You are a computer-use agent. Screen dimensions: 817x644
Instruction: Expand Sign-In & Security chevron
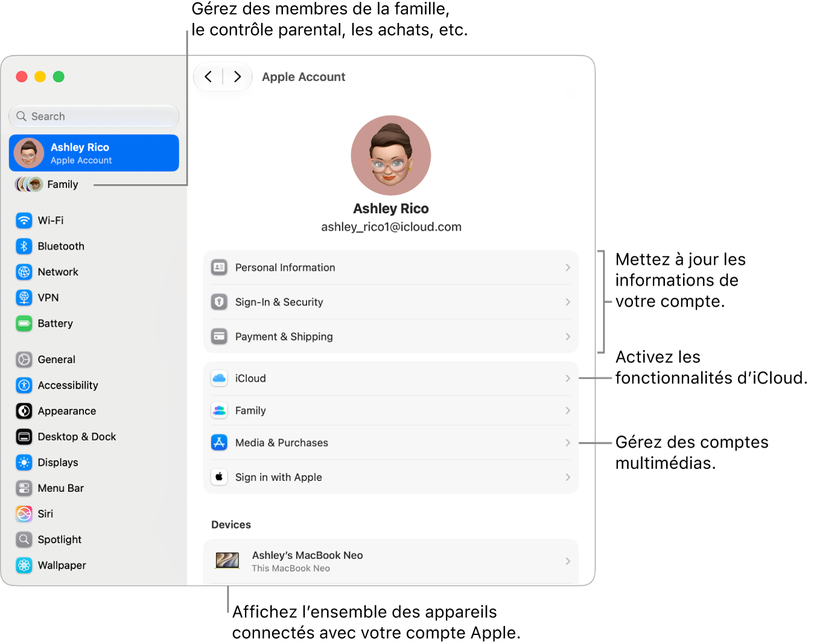click(x=568, y=302)
